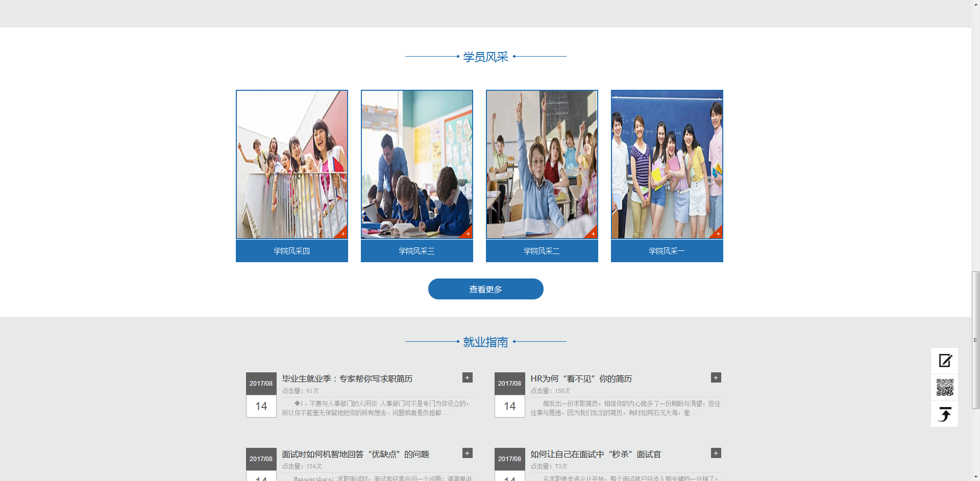Click the back-to-top arrow icon
Screen dimensions: 980x481
944,414
